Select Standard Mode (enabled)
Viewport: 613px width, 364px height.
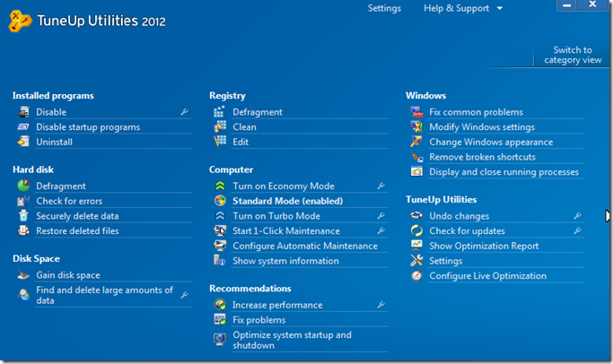[x=288, y=201]
